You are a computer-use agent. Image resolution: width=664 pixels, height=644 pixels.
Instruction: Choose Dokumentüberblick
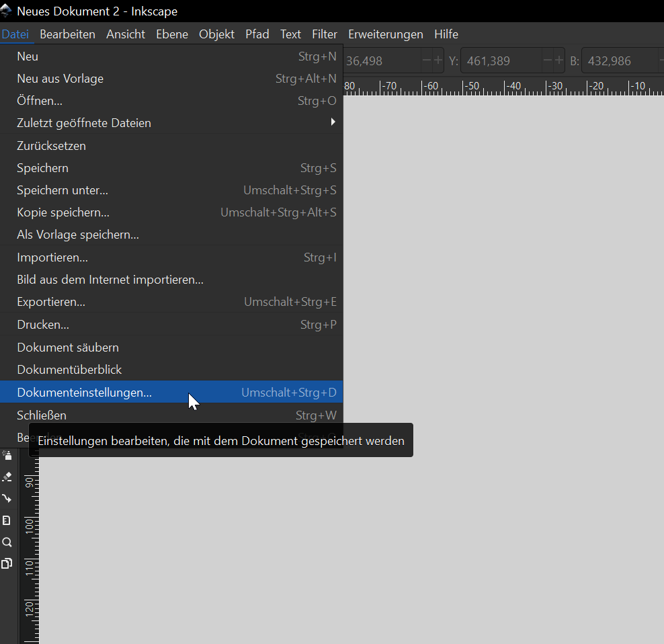(171, 370)
